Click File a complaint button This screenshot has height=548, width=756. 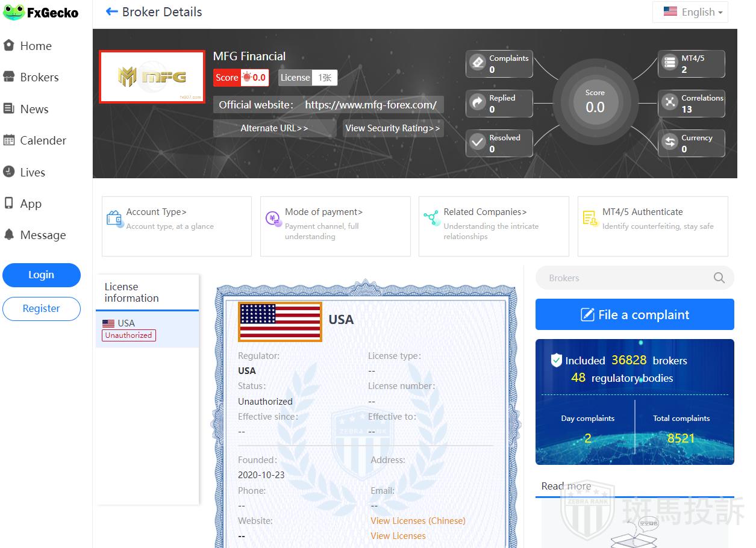tap(634, 314)
